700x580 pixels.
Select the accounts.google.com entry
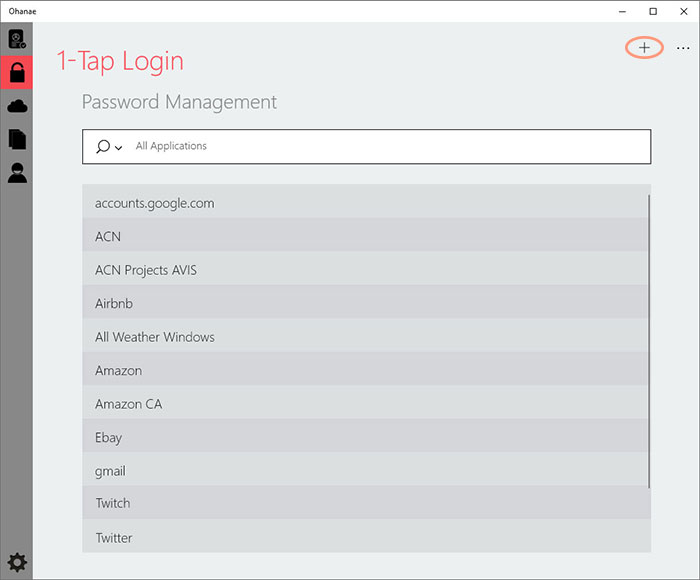pyautogui.click(x=365, y=203)
